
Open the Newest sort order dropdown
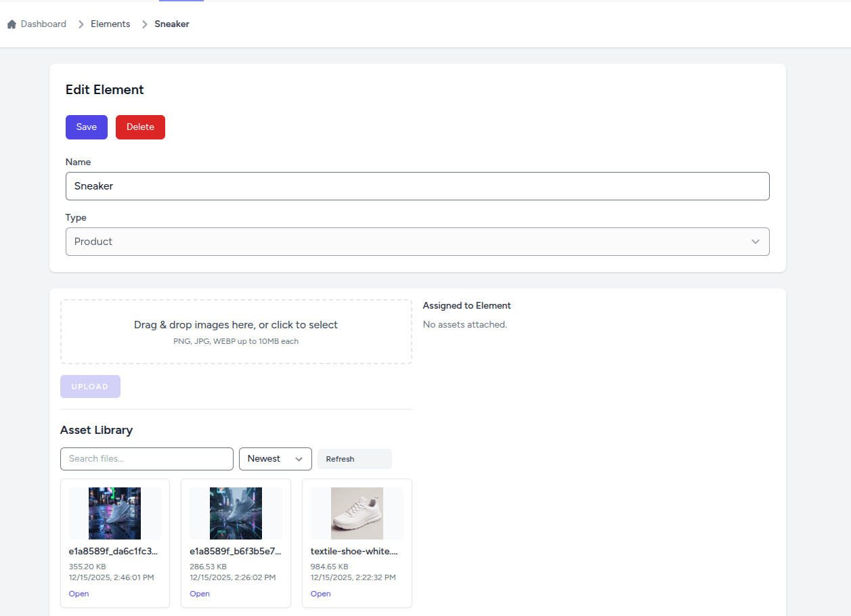pyautogui.click(x=275, y=458)
